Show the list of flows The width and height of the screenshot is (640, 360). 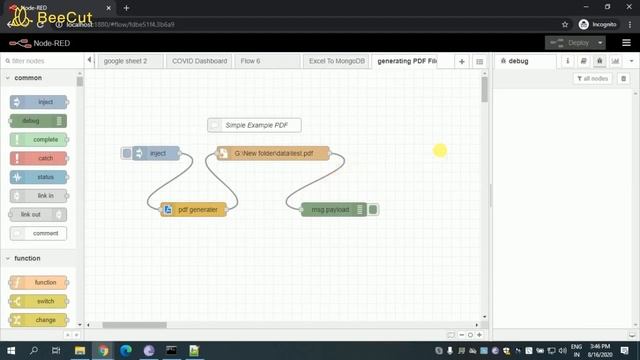[x=480, y=62]
